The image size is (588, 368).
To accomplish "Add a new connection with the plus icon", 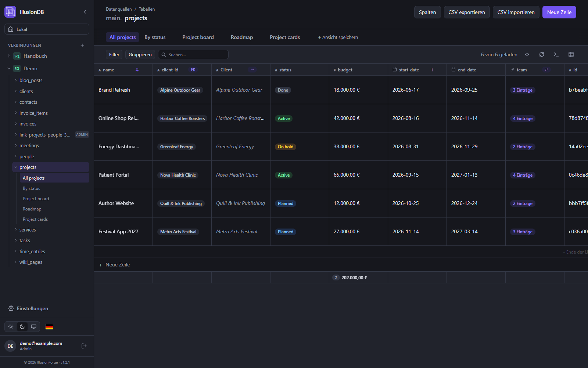I will coord(82,45).
